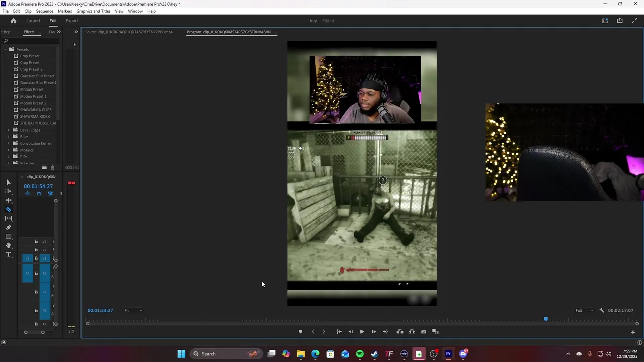Select the Track Select Forward tool
The width and height of the screenshot is (644, 362).
pos(8,191)
